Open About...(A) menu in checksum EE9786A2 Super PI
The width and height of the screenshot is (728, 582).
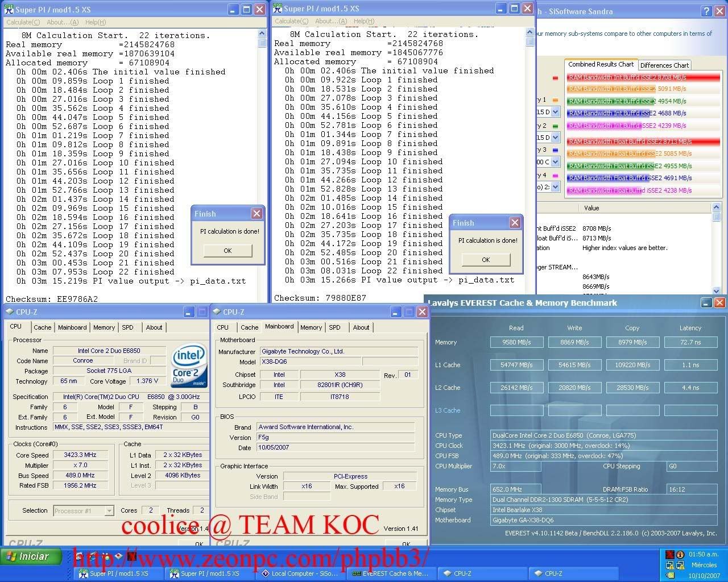pyautogui.click(x=63, y=22)
